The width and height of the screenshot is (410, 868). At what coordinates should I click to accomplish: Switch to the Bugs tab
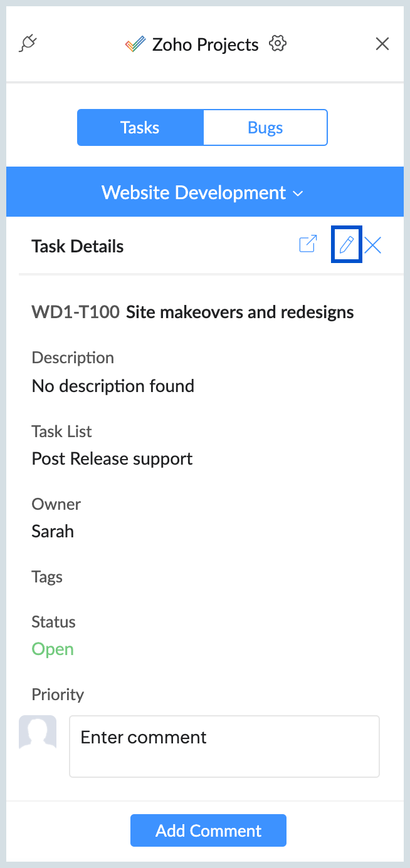click(265, 128)
